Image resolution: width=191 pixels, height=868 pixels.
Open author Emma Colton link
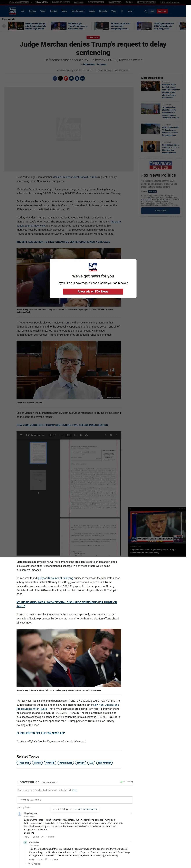click(89, 64)
